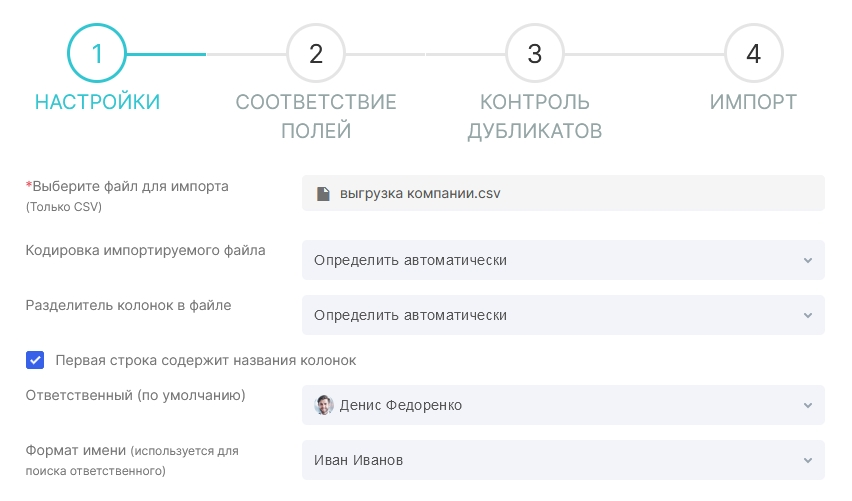Go to the ИМПОРТ step label
The height and width of the screenshot is (501, 852).
coord(753,102)
